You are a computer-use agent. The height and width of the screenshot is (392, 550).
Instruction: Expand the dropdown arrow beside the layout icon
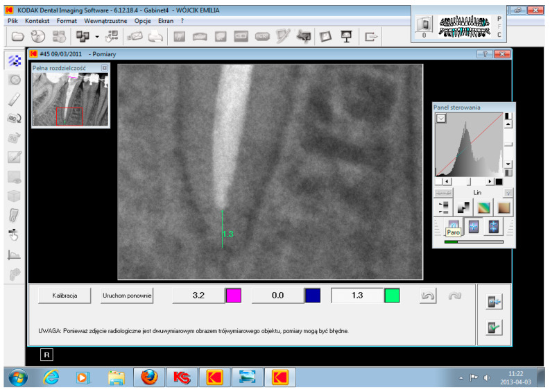(98, 36)
